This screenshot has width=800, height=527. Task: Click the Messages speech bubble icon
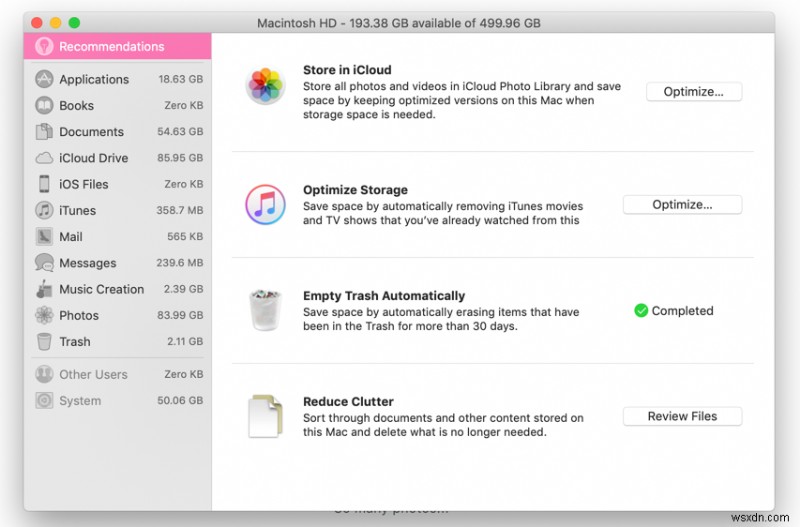click(x=44, y=263)
